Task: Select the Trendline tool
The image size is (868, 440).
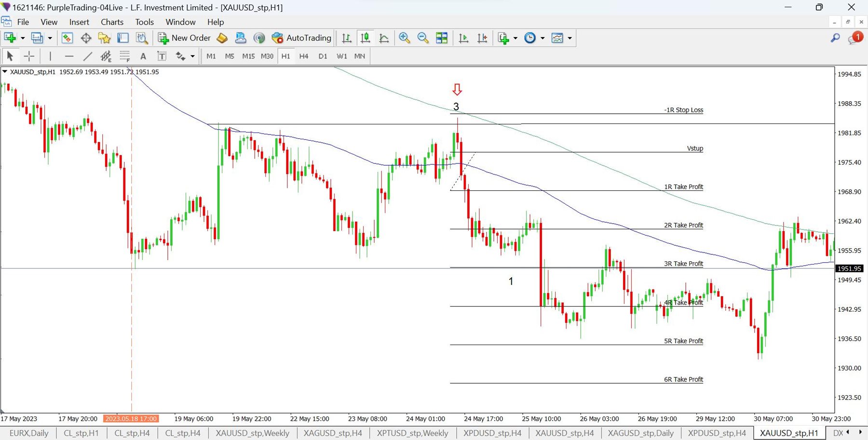Action: 87,56
